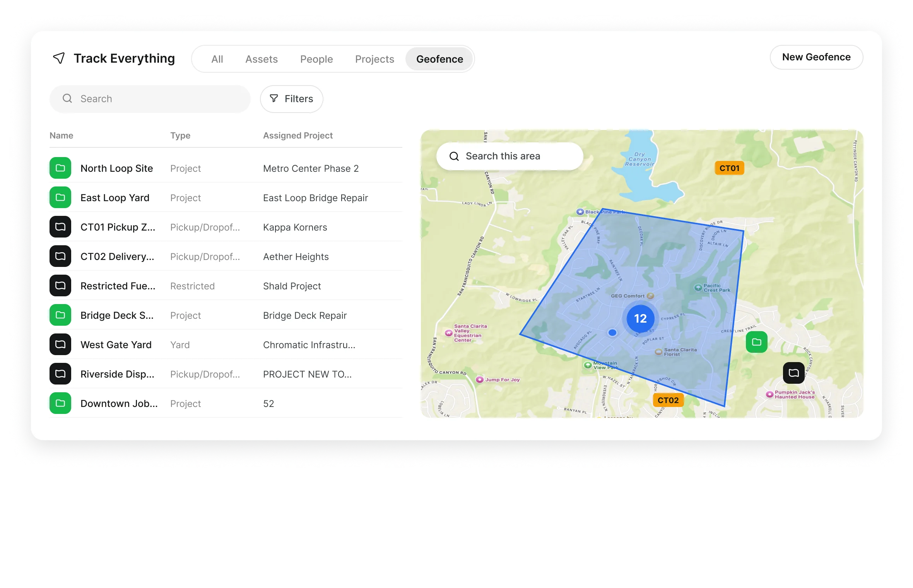This screenshot has width=913, height=588.
Task: Click the Metro Center Phase 2 project cell
Action: (x=311, y=168)
